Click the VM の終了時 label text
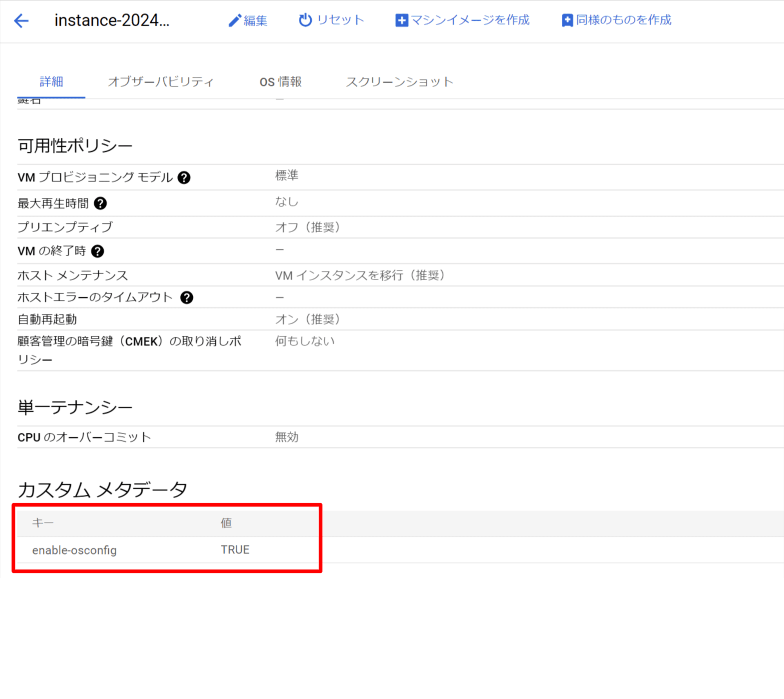 pos(52,251)
